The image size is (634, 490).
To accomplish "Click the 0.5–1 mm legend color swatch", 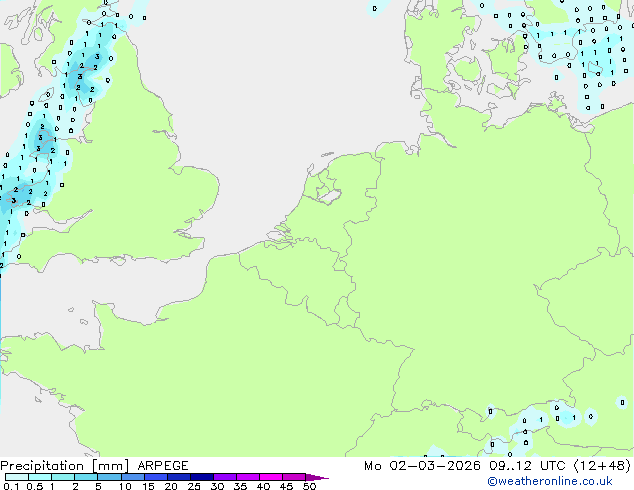I will click(40, 477).
